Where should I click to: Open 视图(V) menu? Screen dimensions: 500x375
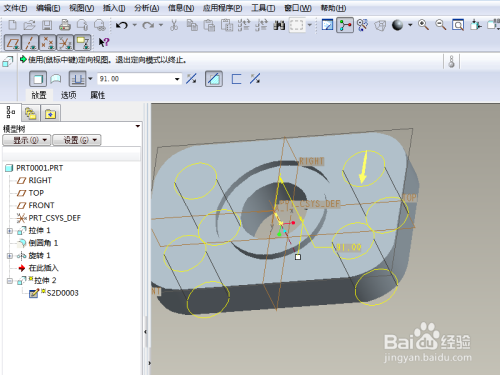point(81,8)
